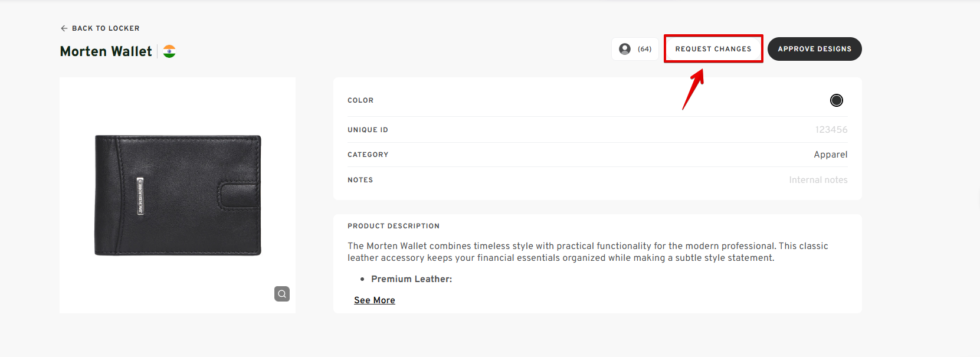This screenshot has width=980, height=357.
Task: Click the PRODUCT DESCRIPTION heading
Action: coord(394,226)
